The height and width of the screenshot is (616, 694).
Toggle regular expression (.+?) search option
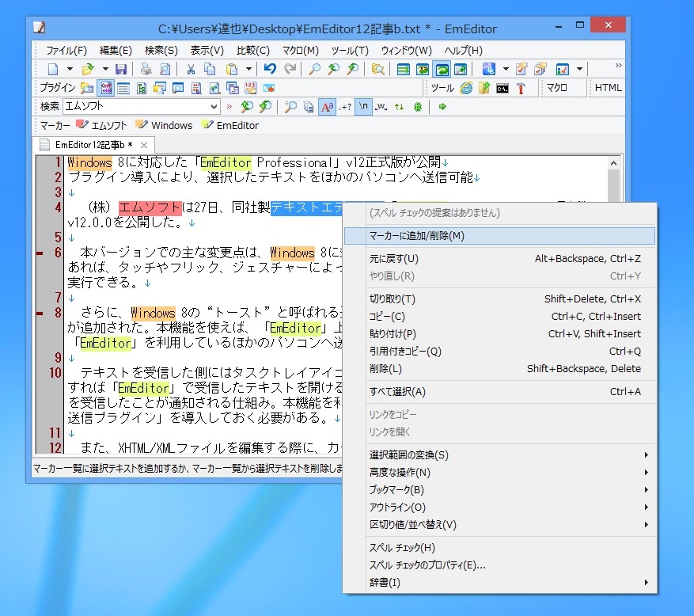pos(345,107)
